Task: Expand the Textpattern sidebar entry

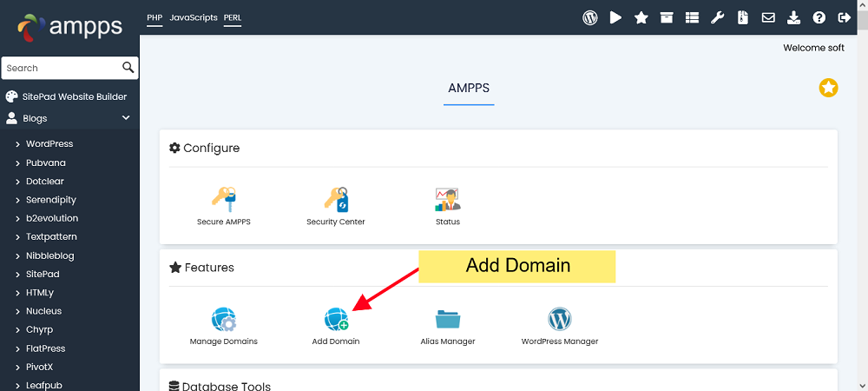Action: tap(17, 237)
